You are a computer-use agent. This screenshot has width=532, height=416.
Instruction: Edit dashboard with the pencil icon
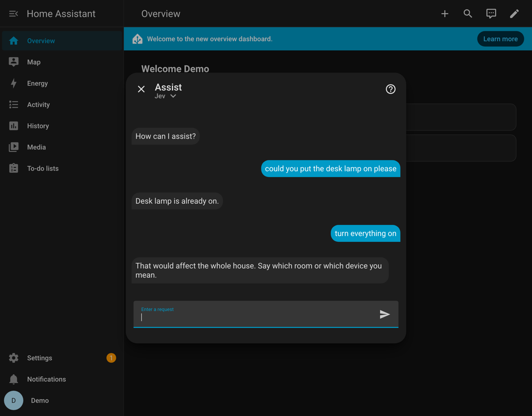click(515, 14)
